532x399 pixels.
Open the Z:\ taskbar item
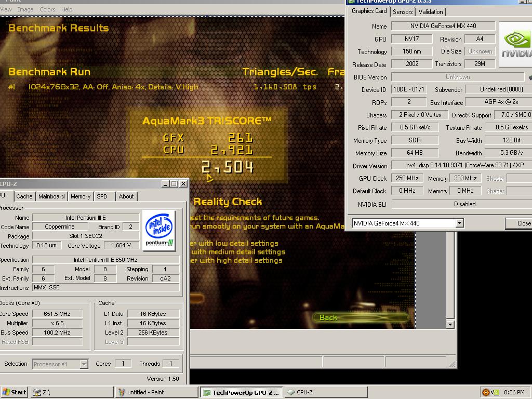click(72, 392)
